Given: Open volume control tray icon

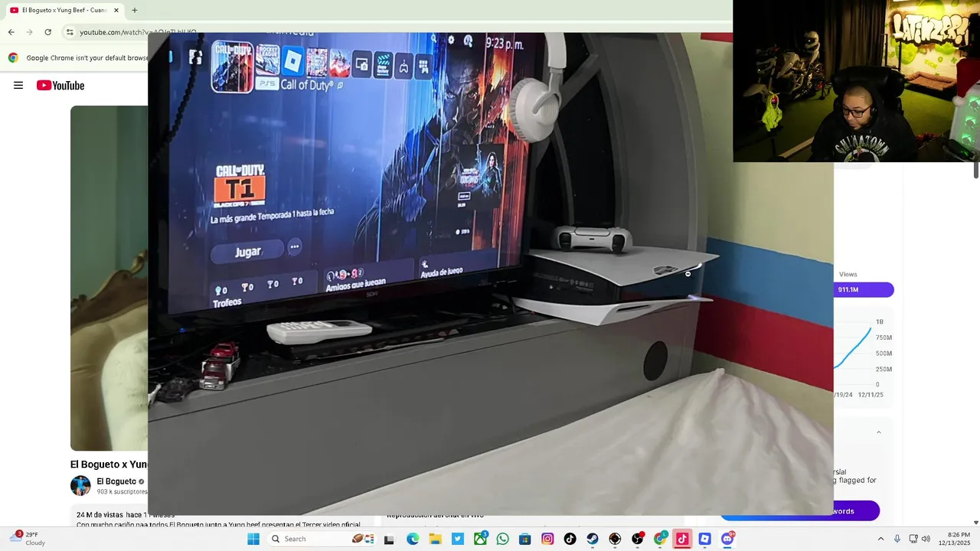Looking at the screenshot, I should point(926,539).
